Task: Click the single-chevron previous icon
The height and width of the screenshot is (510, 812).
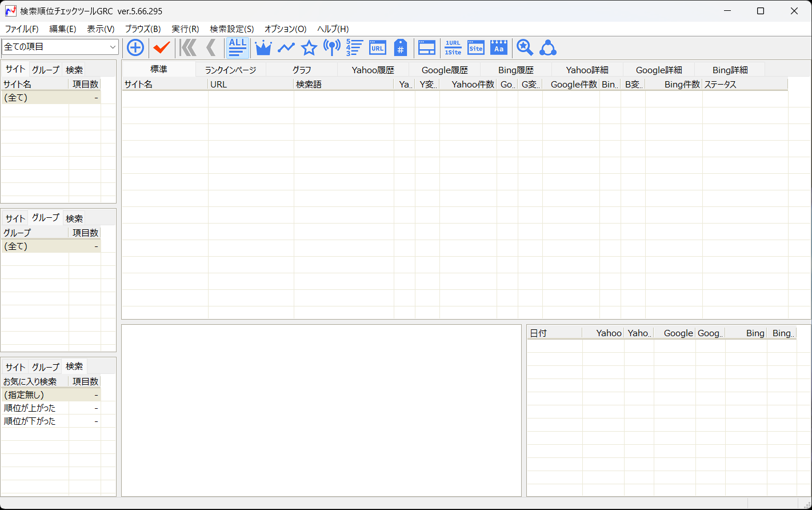Action: (211, 47)
